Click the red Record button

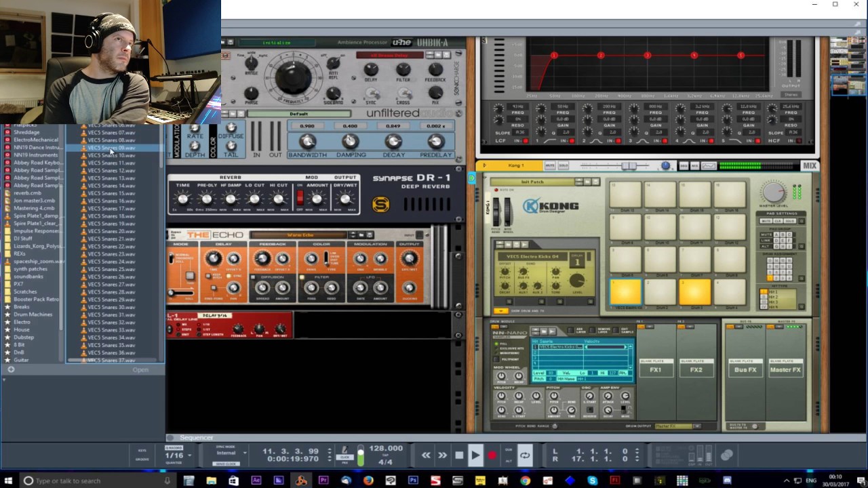(492, 455)
